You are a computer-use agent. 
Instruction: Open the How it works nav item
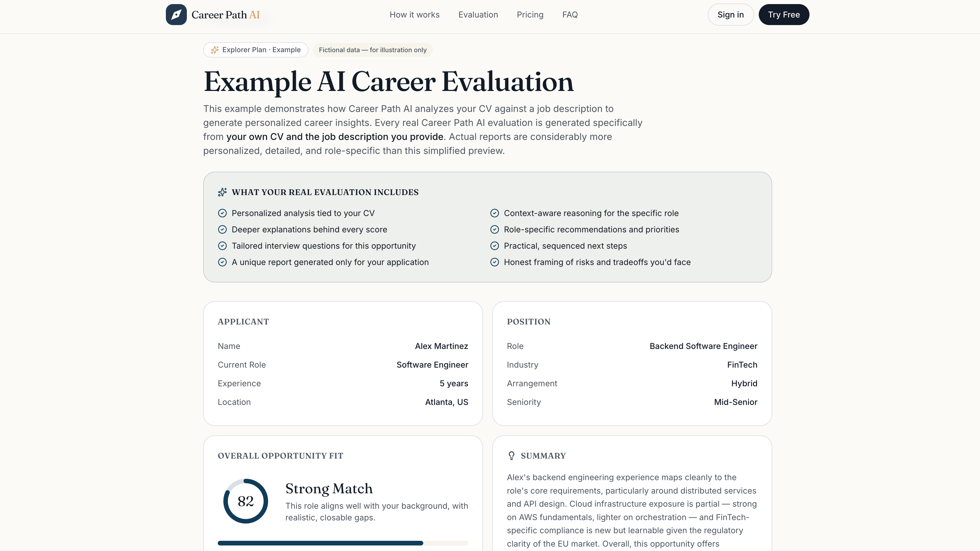[x=414, y=15]
